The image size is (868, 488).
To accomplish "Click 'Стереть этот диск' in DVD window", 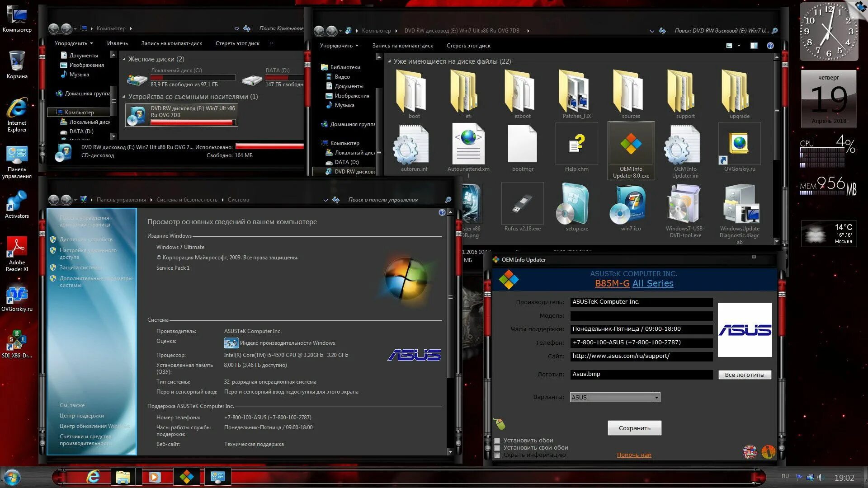I will point(468,46).
